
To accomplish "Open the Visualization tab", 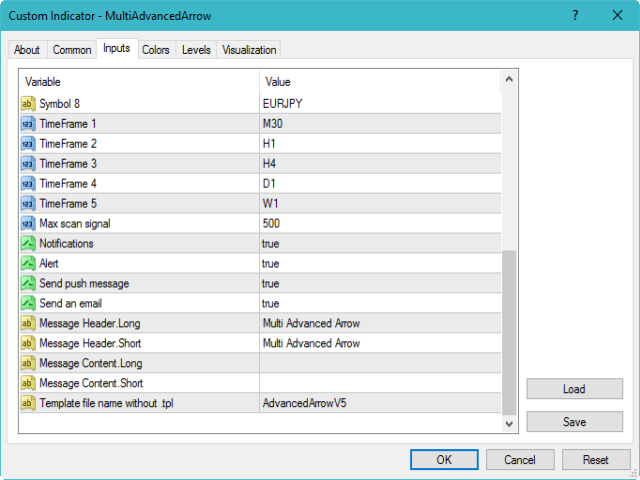I will pyautogui.click(x=249, y=50).
